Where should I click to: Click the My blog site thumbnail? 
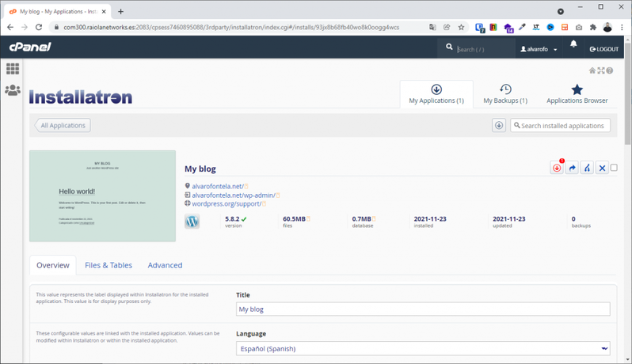(x=102, y=196)
